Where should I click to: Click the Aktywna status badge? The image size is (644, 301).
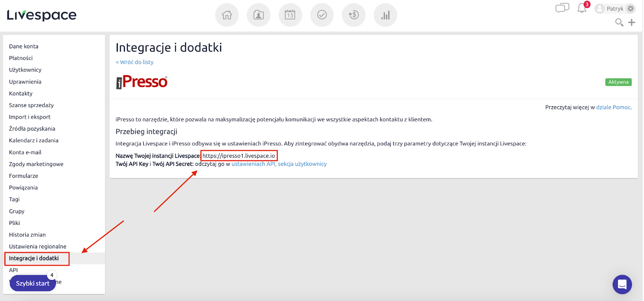click(x=618, y=82)
